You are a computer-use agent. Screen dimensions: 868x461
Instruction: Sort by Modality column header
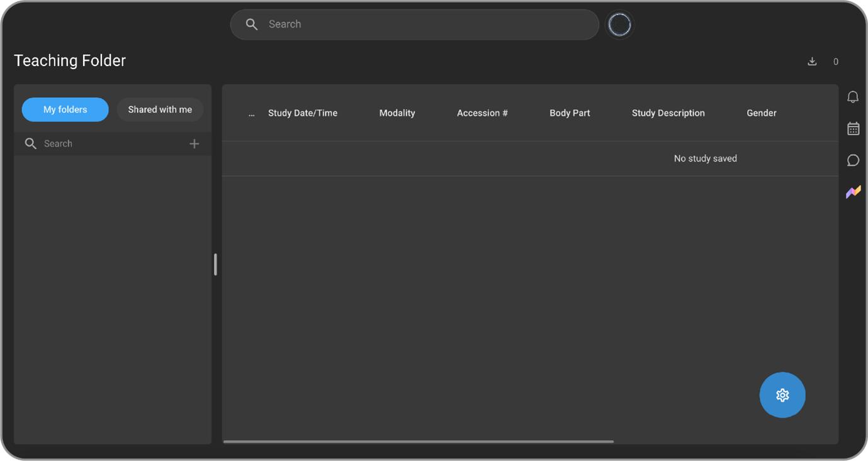[397, 113]
